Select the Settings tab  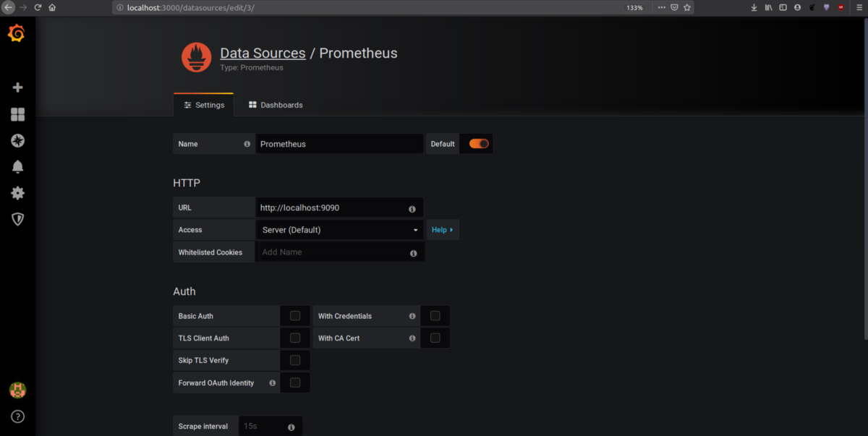tap(204, 105)
